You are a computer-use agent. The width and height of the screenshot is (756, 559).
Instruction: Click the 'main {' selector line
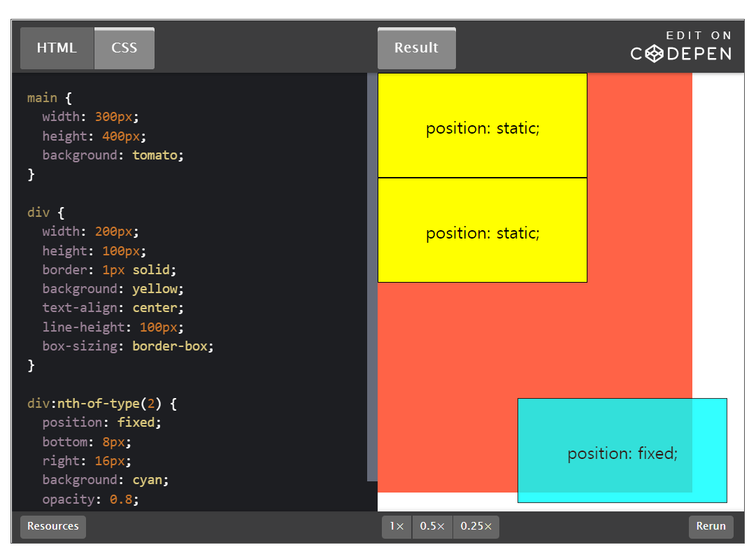50,98
